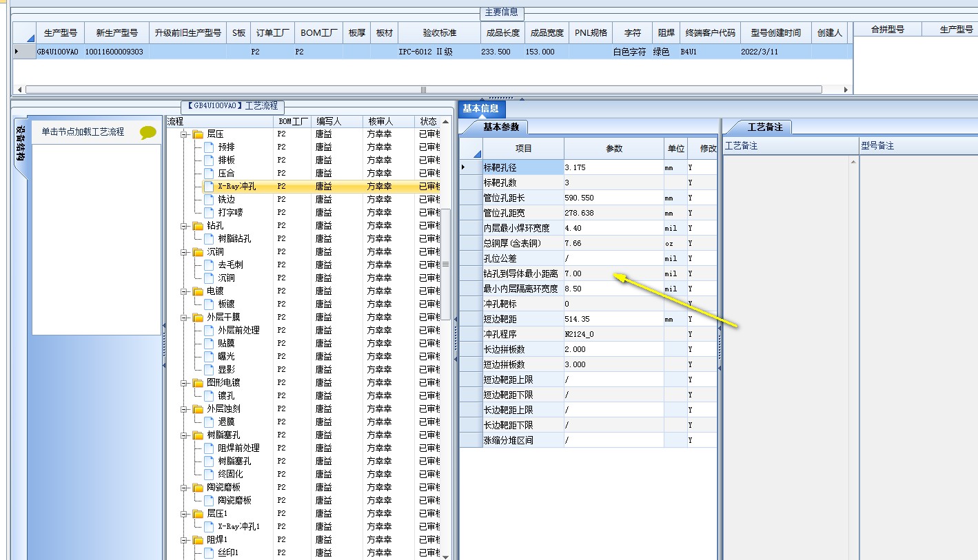
Task: Click the 板镀 document icon
Action: click(209, 304)
